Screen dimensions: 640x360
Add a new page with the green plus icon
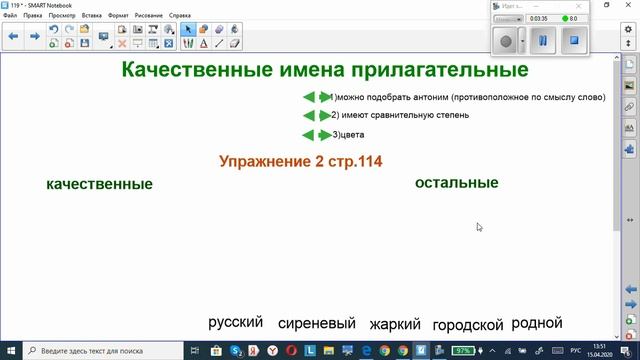pos(53,43)
